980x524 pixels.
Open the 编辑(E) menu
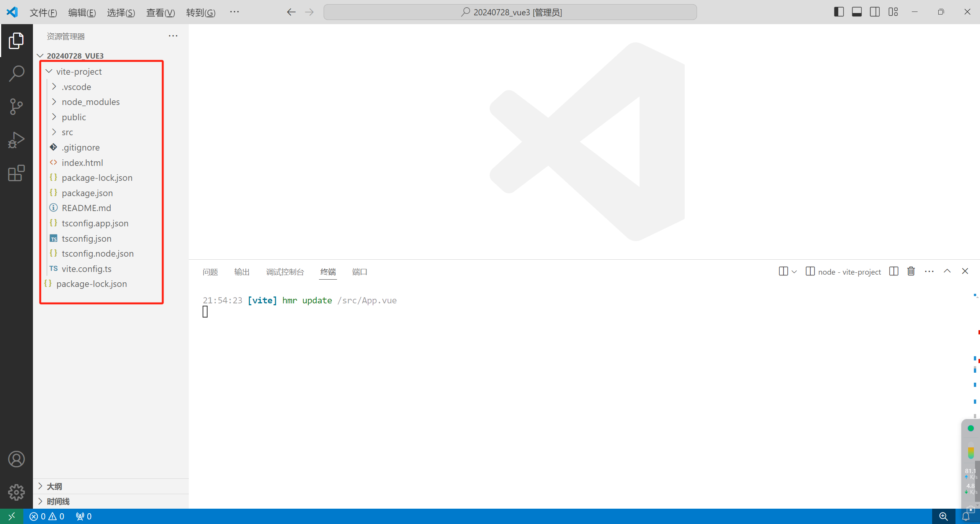click(82, 13)
